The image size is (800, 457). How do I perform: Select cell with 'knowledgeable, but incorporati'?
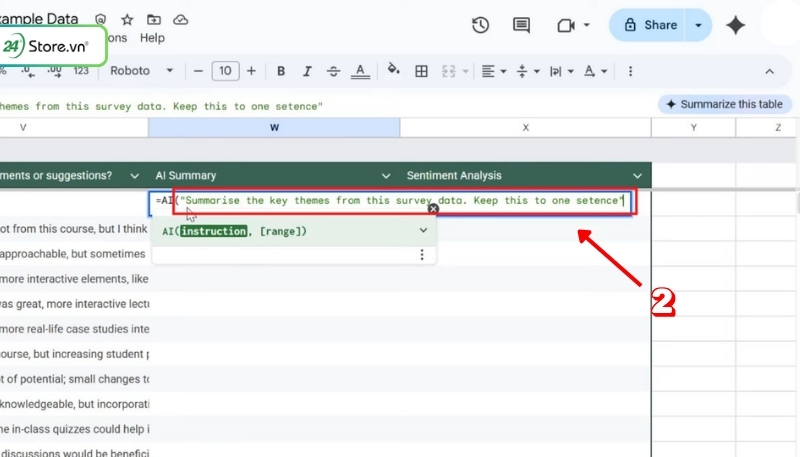(x=74, y=404)
